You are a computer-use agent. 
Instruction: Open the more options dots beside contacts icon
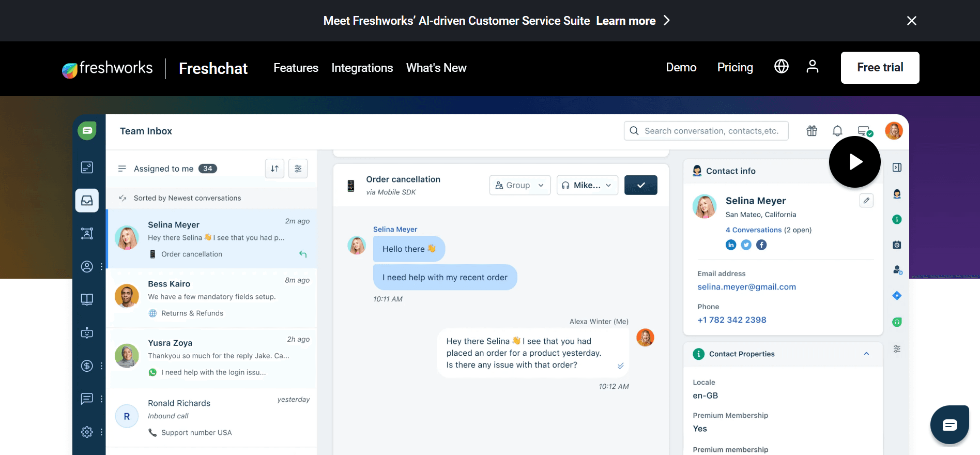point(102,266)
